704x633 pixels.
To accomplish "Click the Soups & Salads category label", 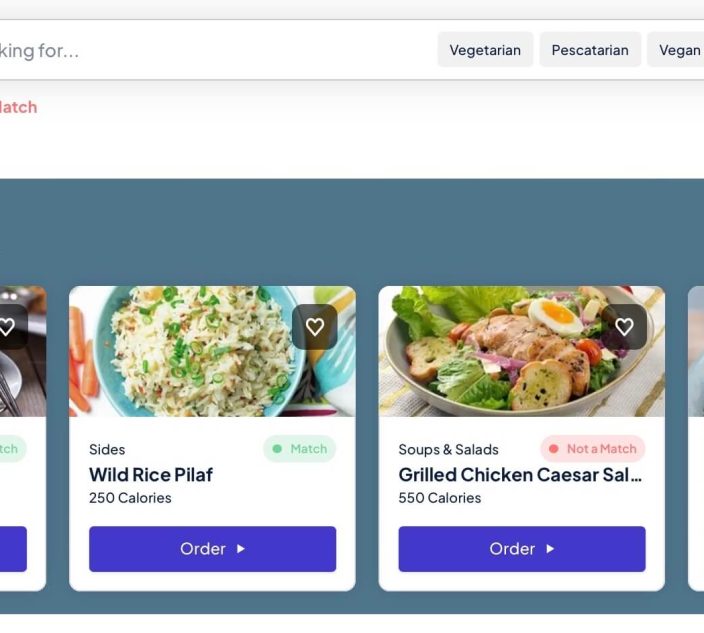I will pos(448,450).
